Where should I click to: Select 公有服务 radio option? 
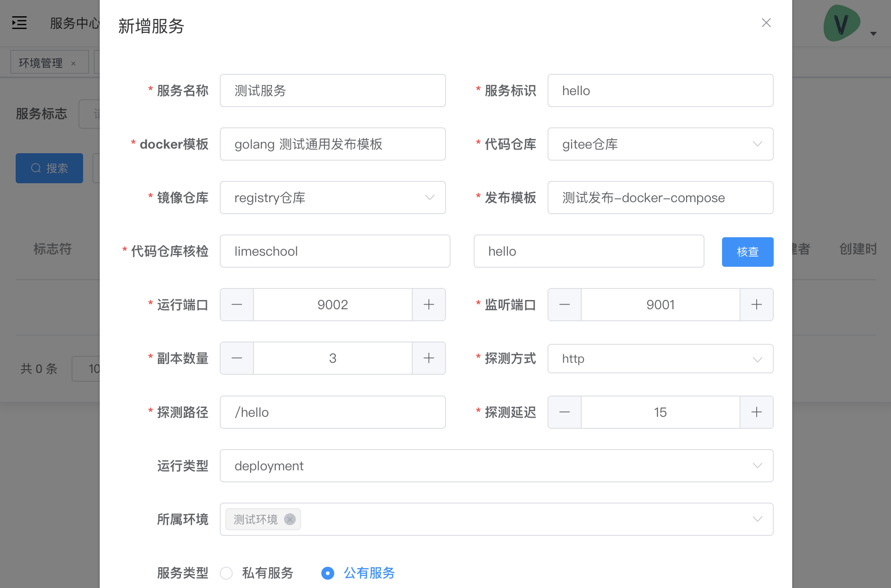(x=328, y=573)
